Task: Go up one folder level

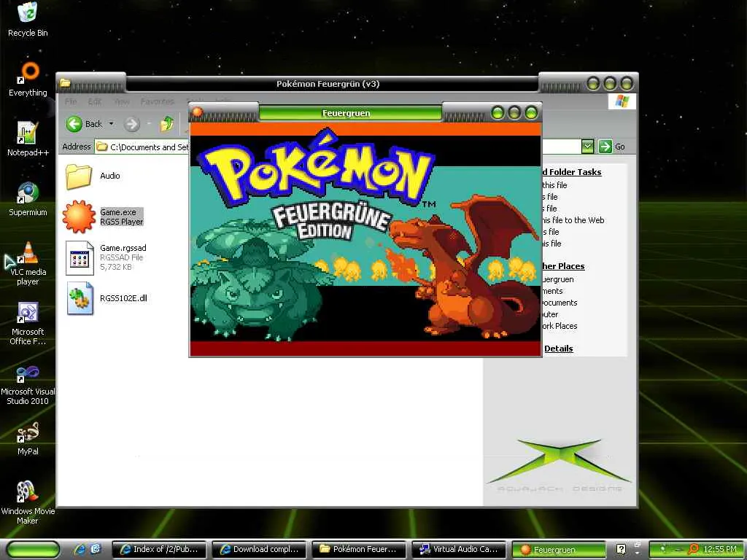Action: tap(167, 124)
